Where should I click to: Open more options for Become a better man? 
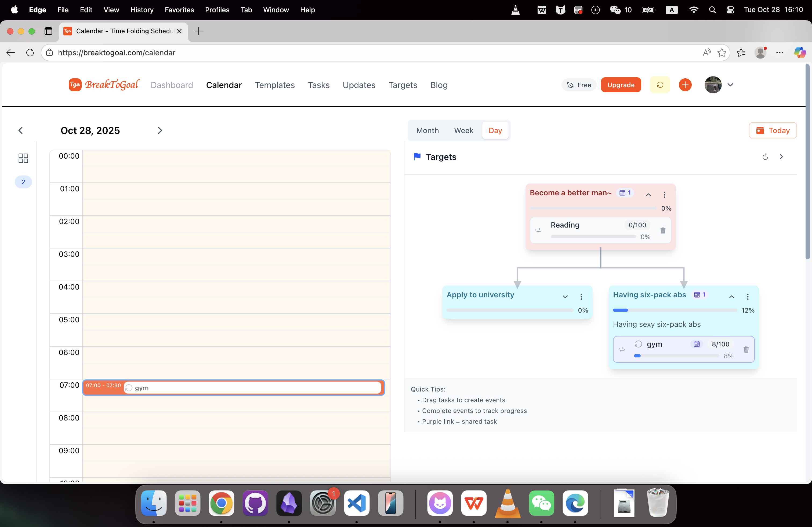[664, 195]
